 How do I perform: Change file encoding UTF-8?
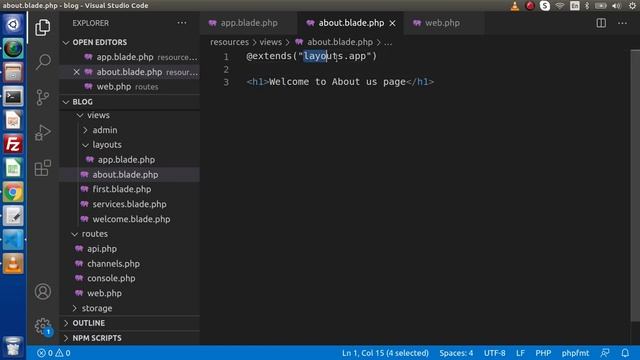pos(495,353)
